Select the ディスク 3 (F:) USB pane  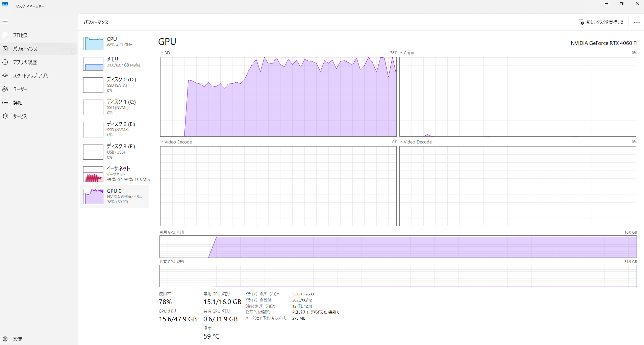(x=115, y=152)
